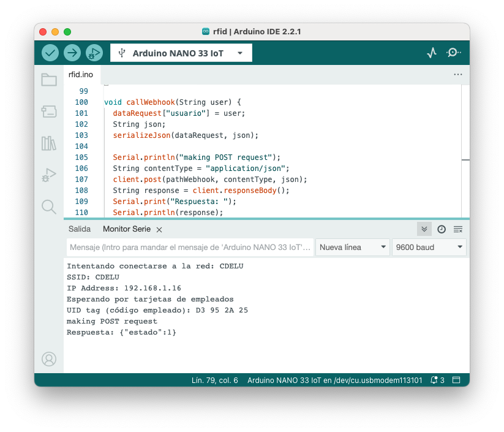This screenshot has width=504, height=432.
Task: Click the callWebhook function name
Action: pyautogui.click(x=151, y=102)
